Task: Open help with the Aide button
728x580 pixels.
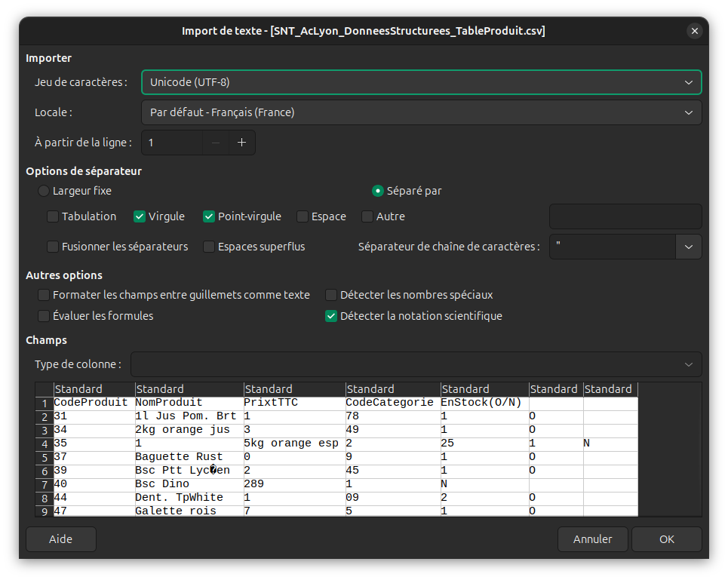Action: pyautogui.click(x=60, y=539)
